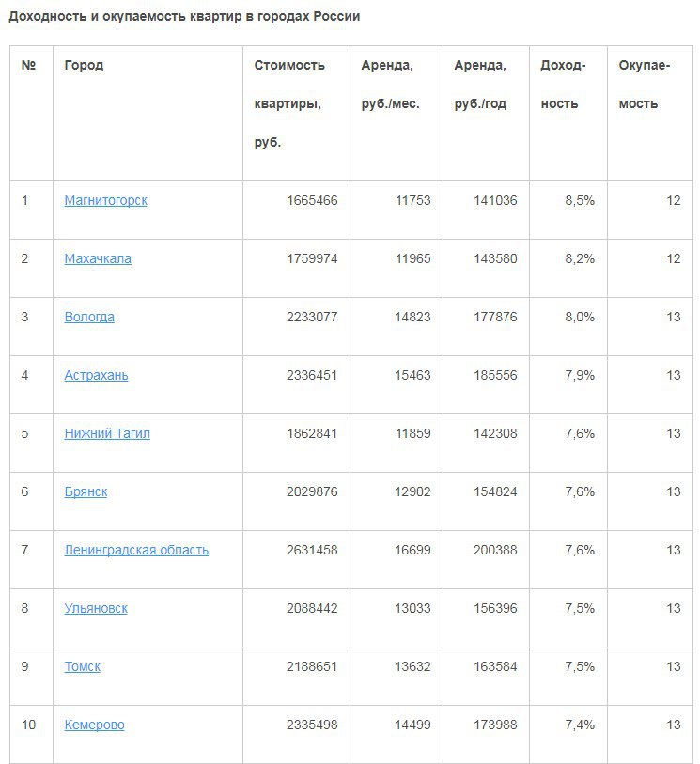700x764 pixels.
Task: Click the Брянск city link
Action: point(86,491)
